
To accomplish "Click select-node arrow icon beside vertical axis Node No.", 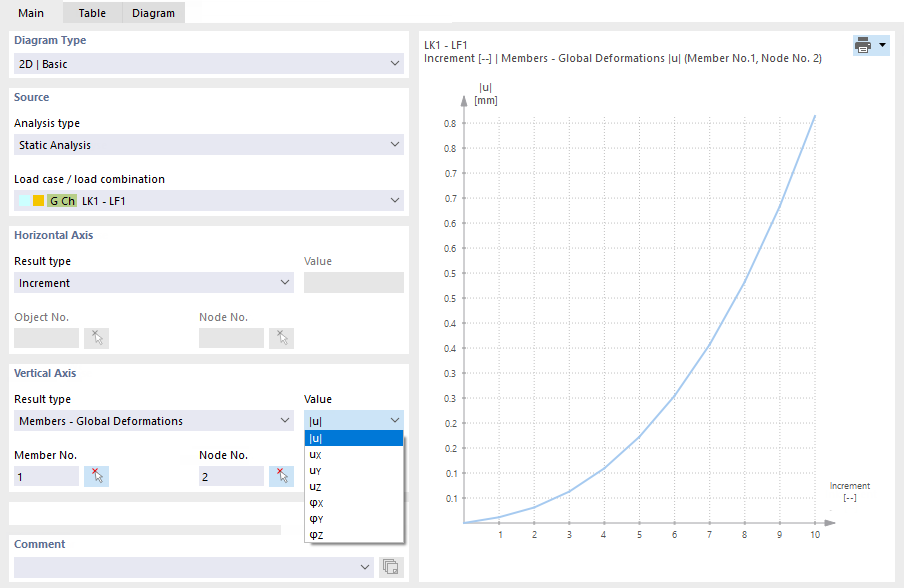I will pyautogui.click(x=281, y=475).
